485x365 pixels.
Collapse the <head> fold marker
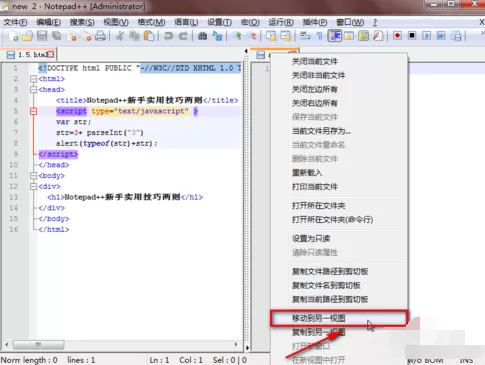[x=33, y=90]
